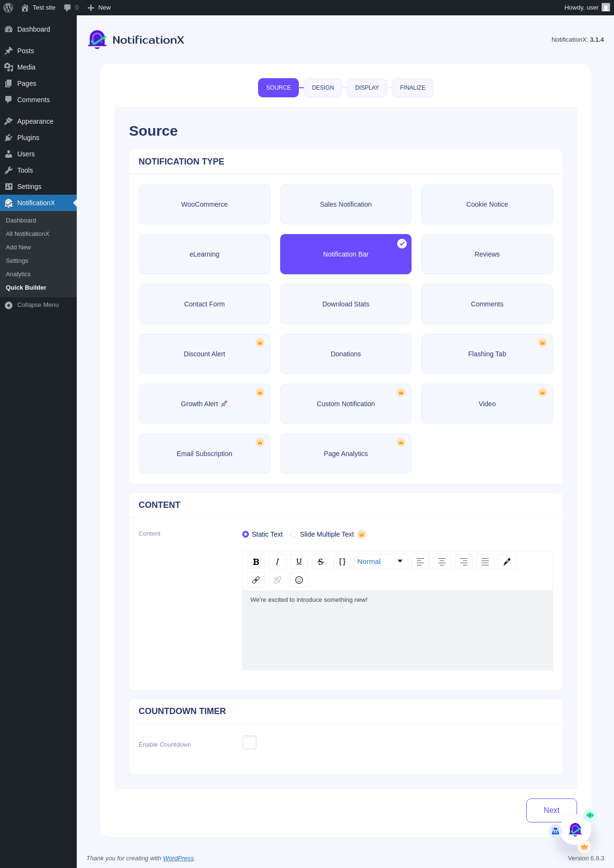Align content text to the right
Screen dimensions: 614x868
(x=463, y=562)
